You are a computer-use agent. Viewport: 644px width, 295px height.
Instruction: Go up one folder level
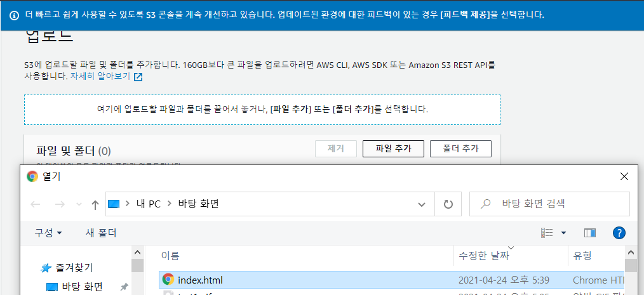pyautogui.click(x=95, y=204)
